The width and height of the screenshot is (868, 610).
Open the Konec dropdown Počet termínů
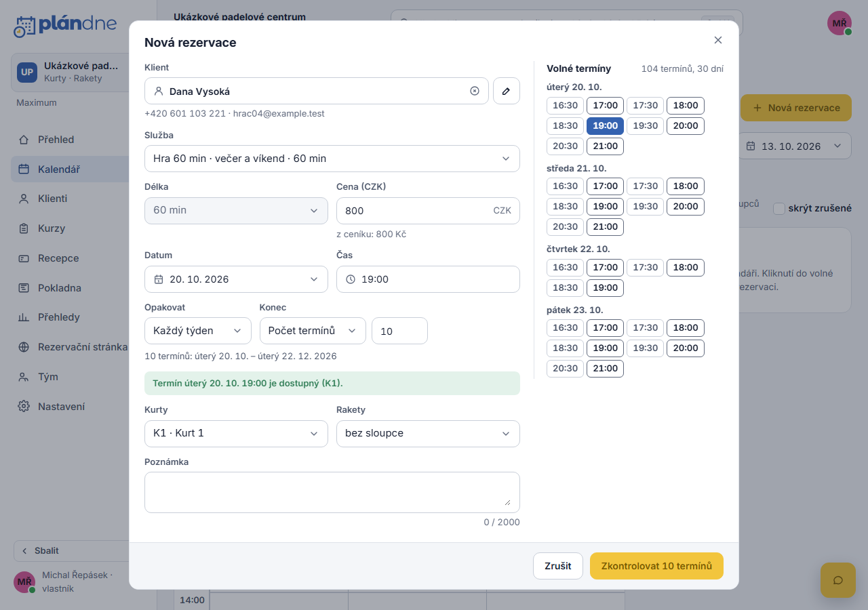pos(313,331)
